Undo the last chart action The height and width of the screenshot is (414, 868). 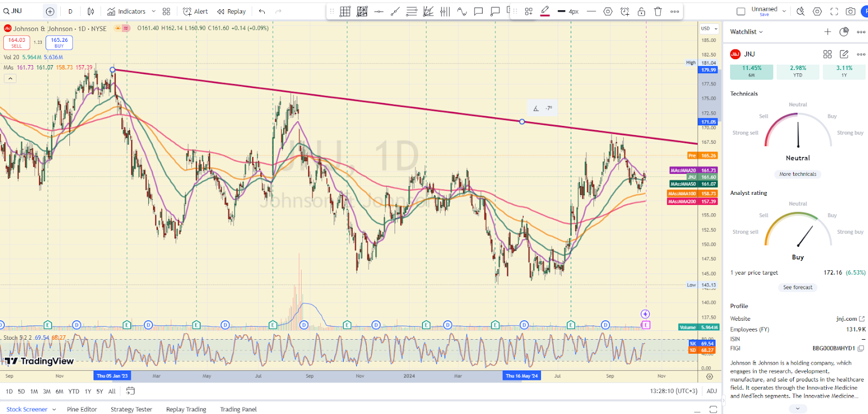coord(262,11)
